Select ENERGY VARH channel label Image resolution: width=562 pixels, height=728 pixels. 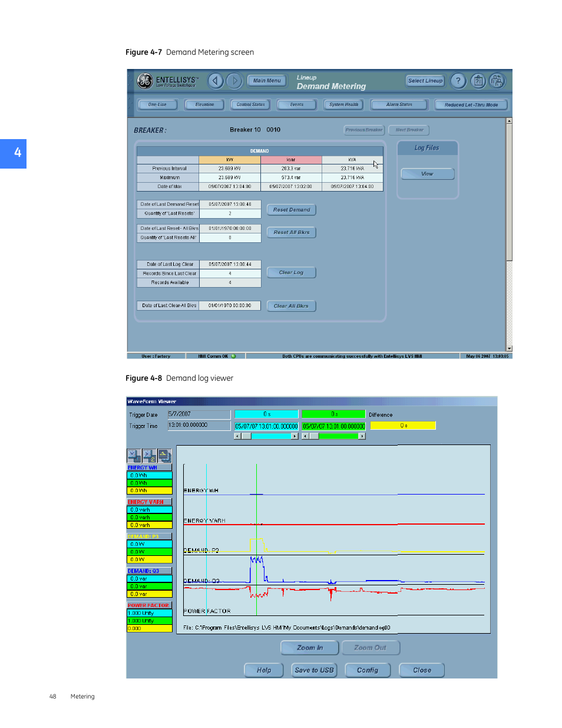point(149,502)
